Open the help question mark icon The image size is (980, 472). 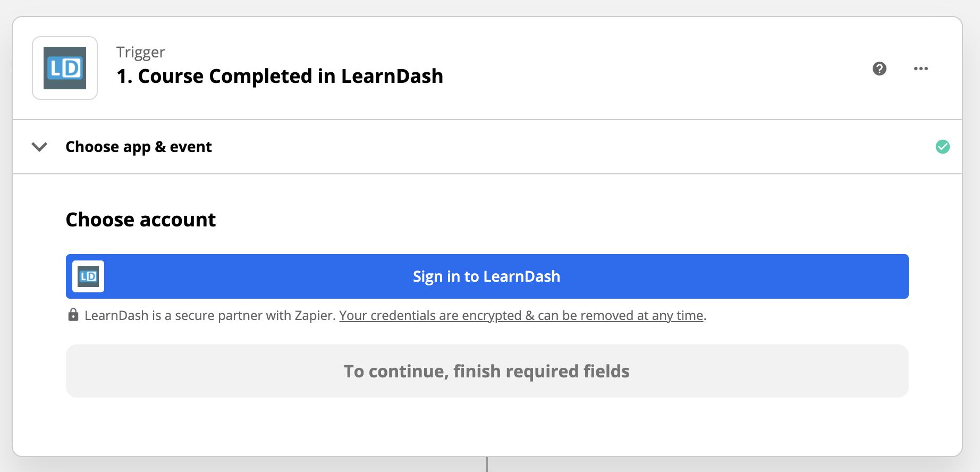click(880, 69)
